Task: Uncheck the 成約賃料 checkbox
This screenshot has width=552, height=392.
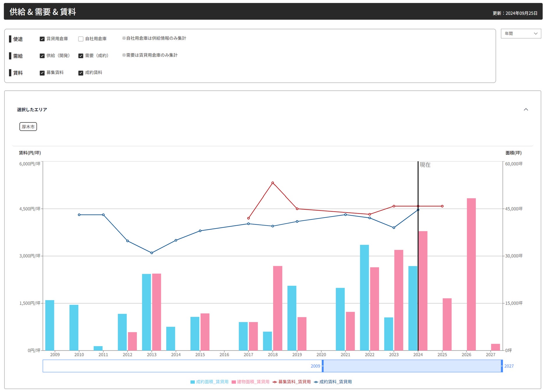Action: pos(81,73)
